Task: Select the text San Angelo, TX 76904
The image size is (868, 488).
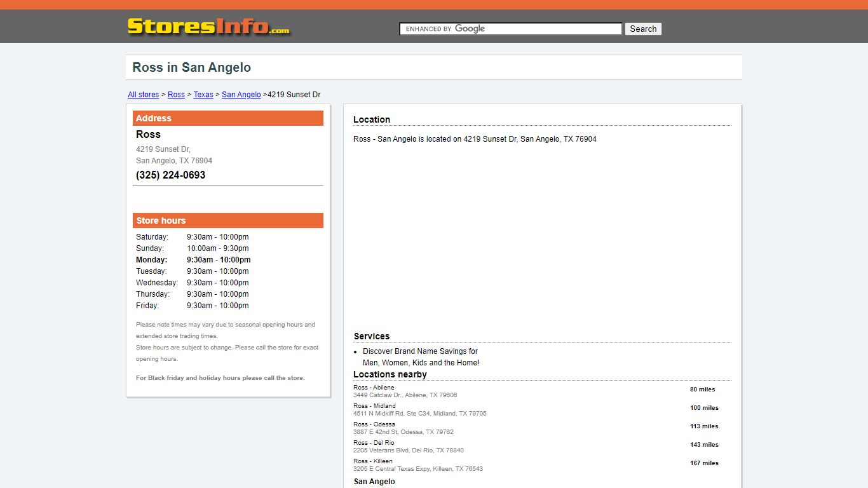Action: pos(174,161)
